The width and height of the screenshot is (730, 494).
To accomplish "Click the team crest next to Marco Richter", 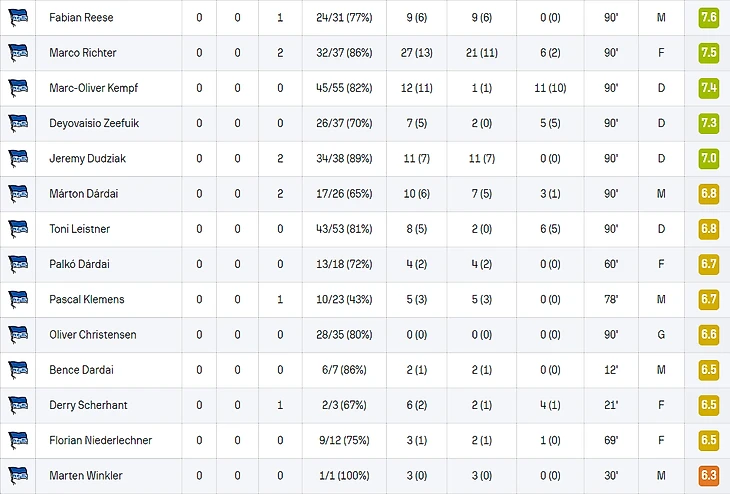I will (x=18, y=53).
